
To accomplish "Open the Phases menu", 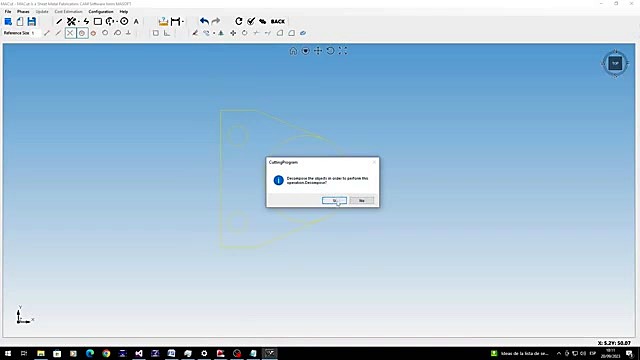I will pyautogui.click(x=23, y=12).
